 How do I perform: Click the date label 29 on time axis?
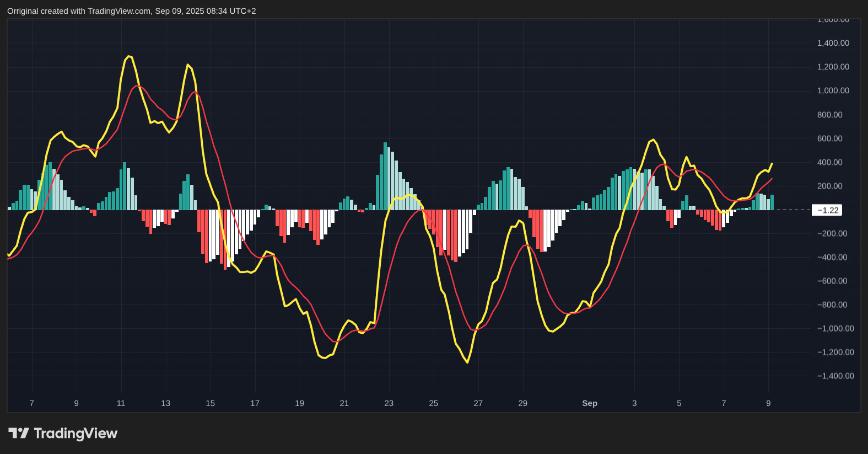pyautogui.click(x=523, y=403)
